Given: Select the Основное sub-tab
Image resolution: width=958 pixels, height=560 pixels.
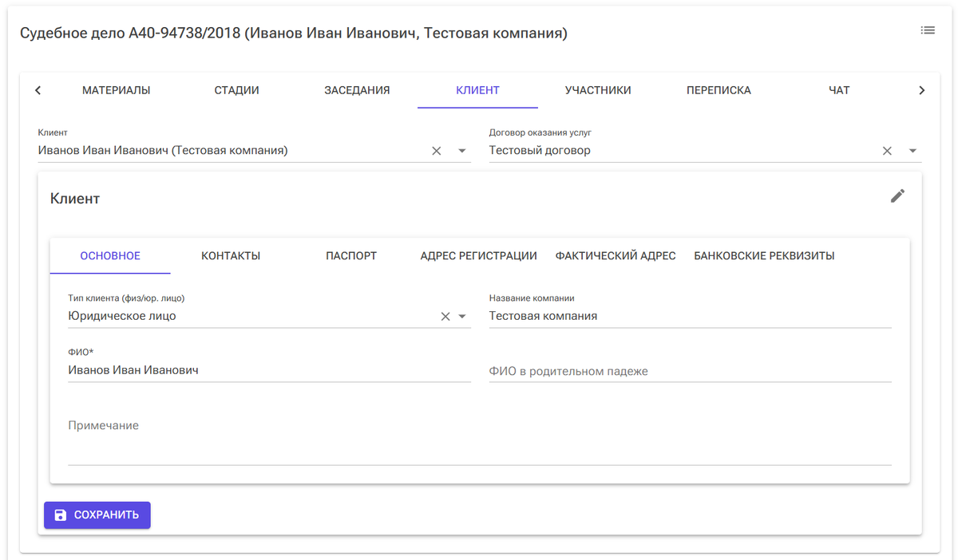Looking at the screenshot, I should coord(110,256).
